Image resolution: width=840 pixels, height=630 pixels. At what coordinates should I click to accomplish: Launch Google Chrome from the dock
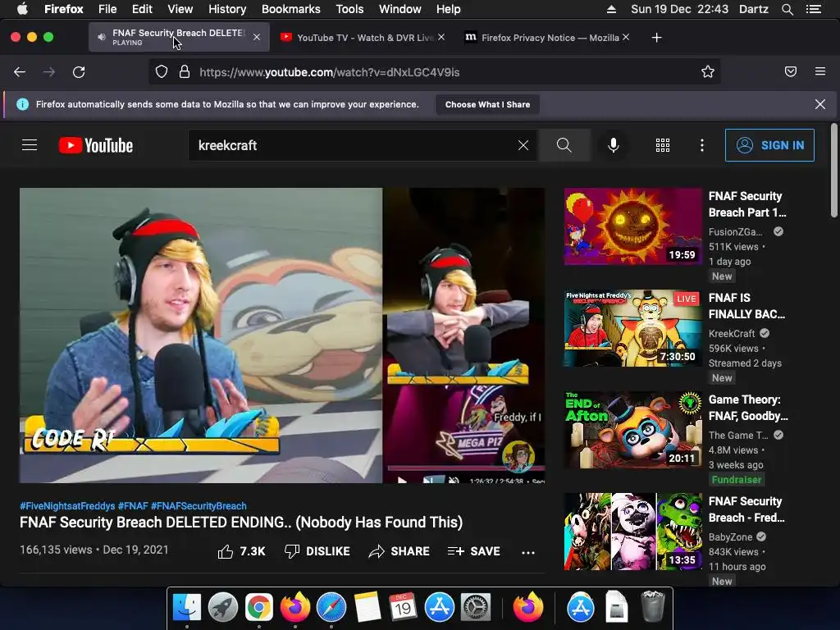coord(258,607)
